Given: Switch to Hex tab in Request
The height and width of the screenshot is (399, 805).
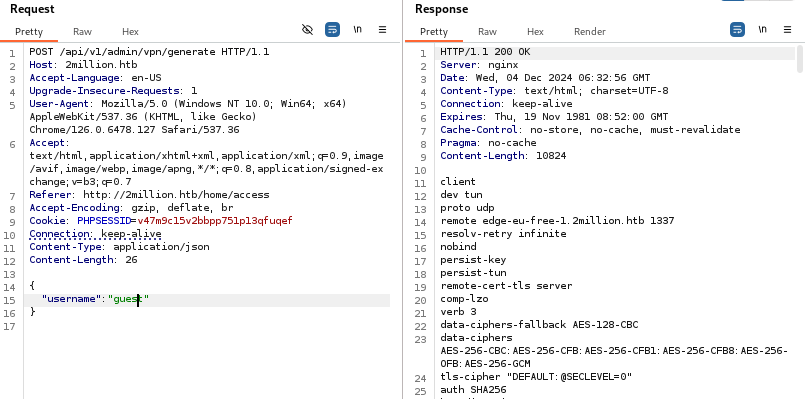Looking at the screenshot, I should tap(130, 32).
